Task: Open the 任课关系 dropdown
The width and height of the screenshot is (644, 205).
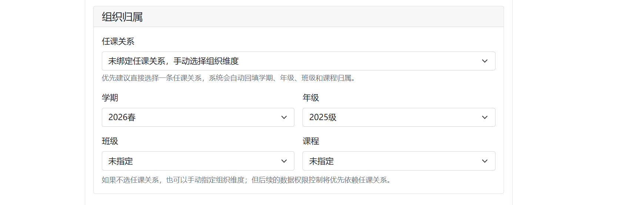Action: tap(298, 61)
